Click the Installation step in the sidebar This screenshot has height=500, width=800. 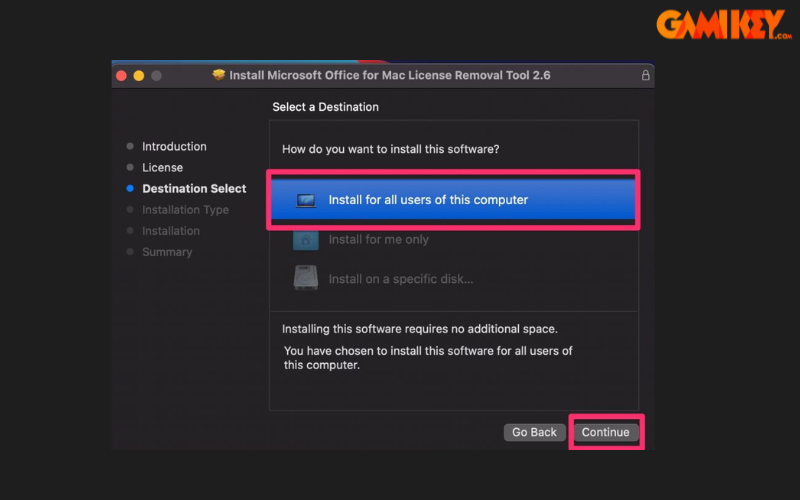171,231
